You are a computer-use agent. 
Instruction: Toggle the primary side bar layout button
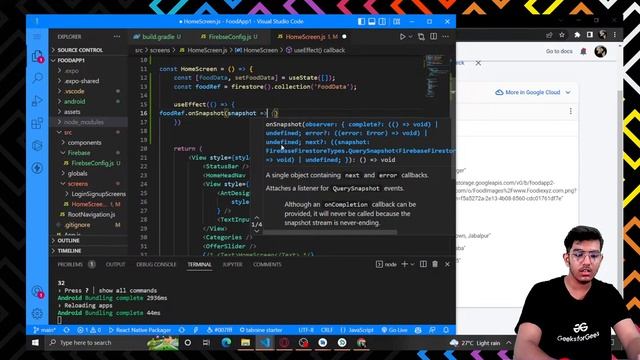[361, 22]
